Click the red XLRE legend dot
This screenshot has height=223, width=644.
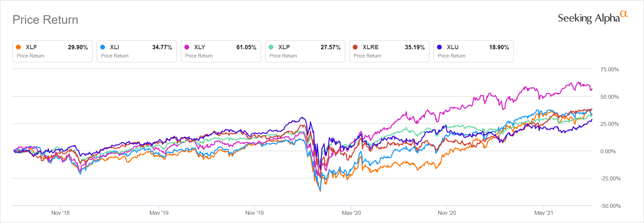point(355,47)
